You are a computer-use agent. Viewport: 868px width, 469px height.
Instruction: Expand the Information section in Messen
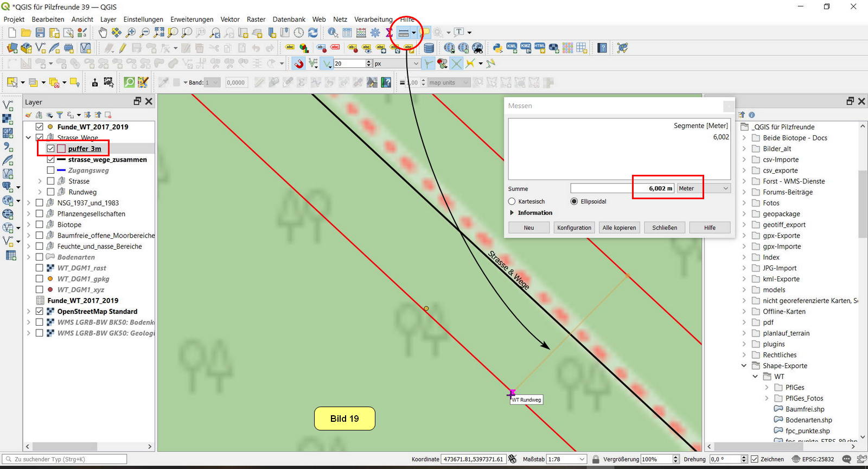click(x=512, y=213)
